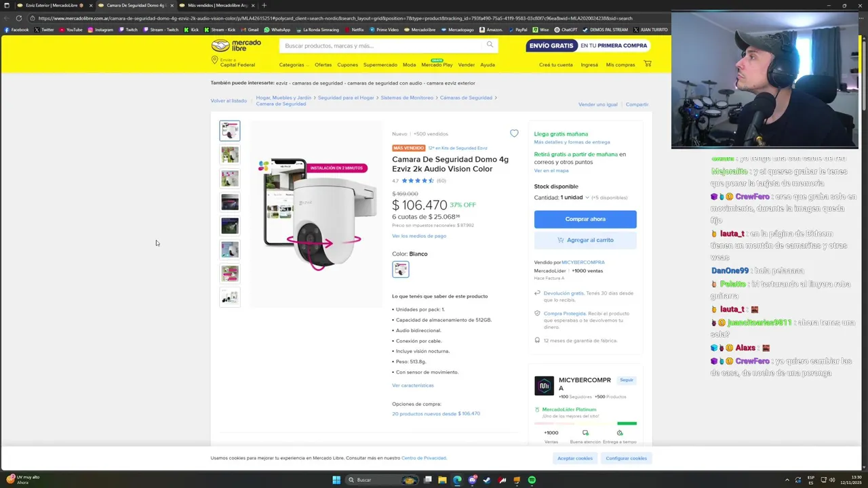Open Ofertas in the navigation menu
The image size is (868, 488).
pos(323,64)
